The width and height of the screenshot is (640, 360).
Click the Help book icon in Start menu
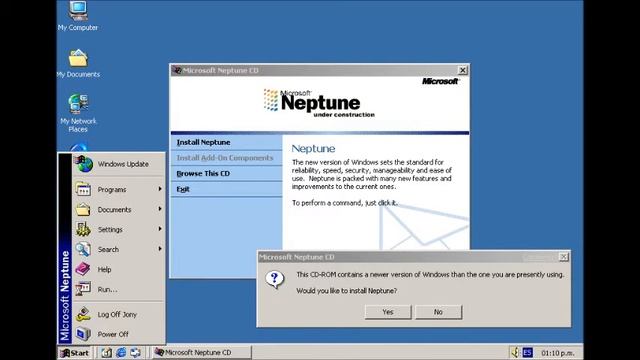click(x=83, y=269)
